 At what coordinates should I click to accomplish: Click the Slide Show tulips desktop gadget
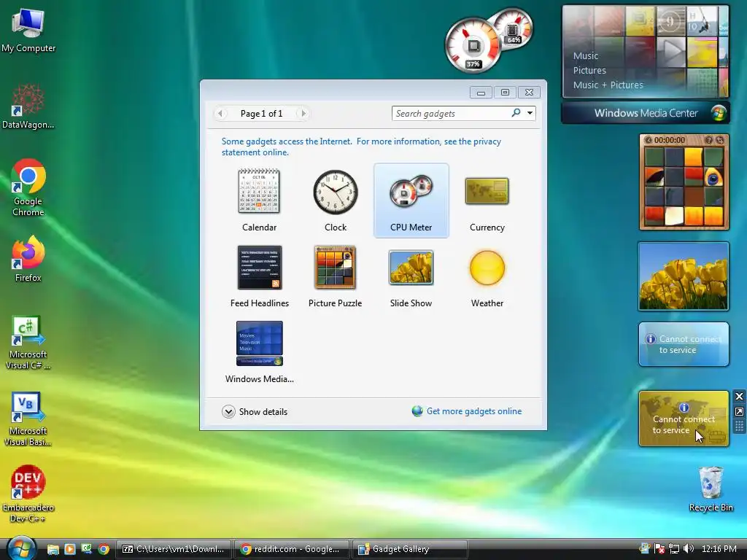click(684, 276)
